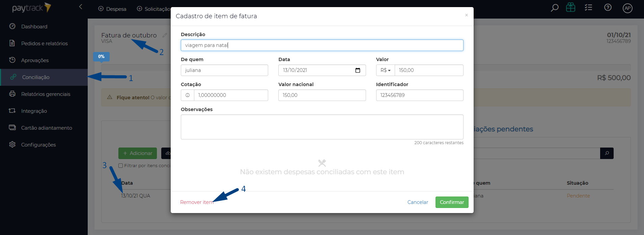
Task: Toggle Filtrar por itens conciliados checkbox
Action: (x=120, y=166)
